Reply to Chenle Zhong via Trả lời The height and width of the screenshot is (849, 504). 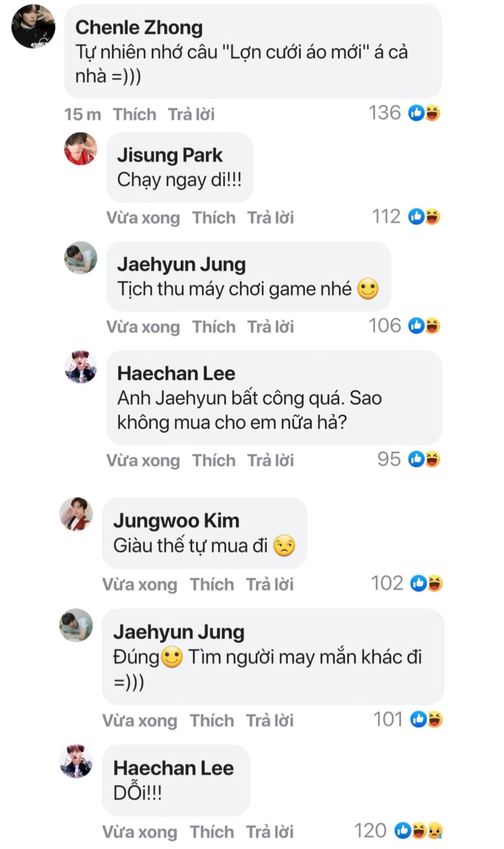[191, 114]
